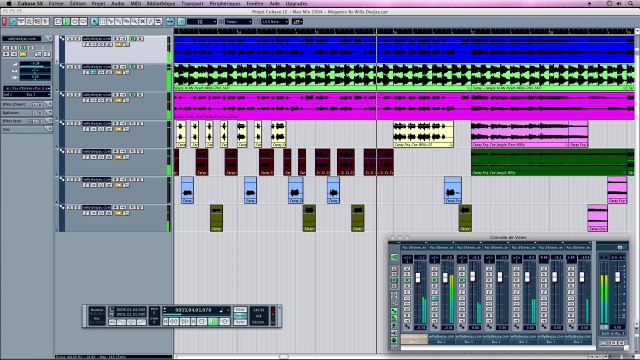Click the Spotlight icon in menu bar

point(631,3)
